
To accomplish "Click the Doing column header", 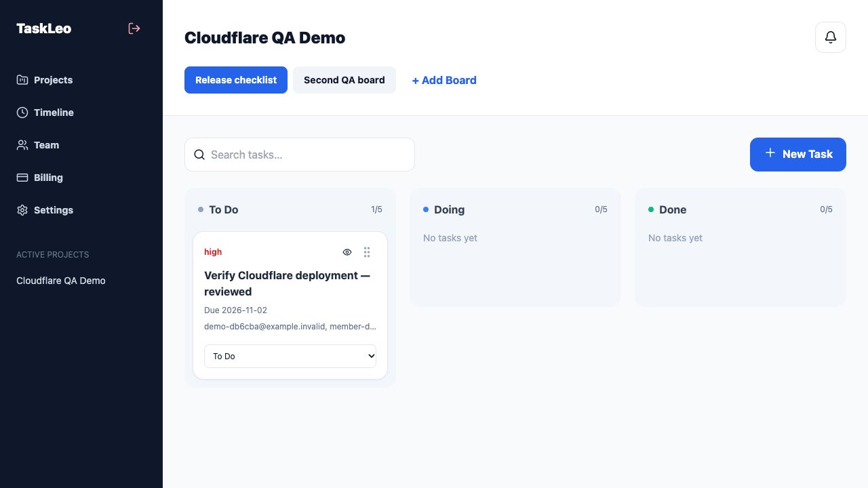I will click(x=449, y=210).
